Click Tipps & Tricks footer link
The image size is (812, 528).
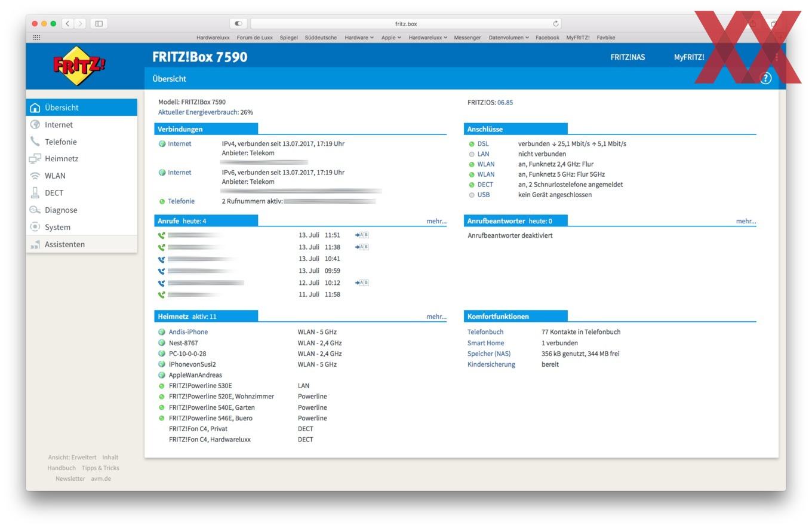pos(100,468)
